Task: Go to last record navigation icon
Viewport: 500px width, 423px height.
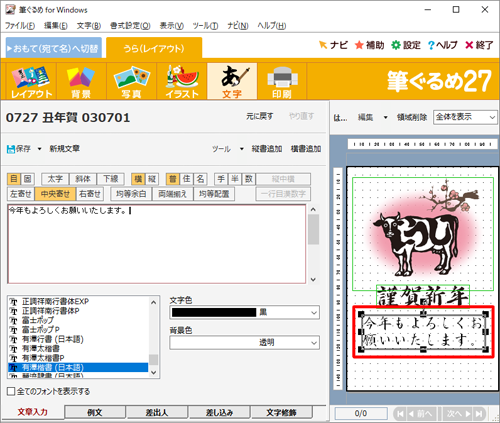Action: click(x=479, y=414)
